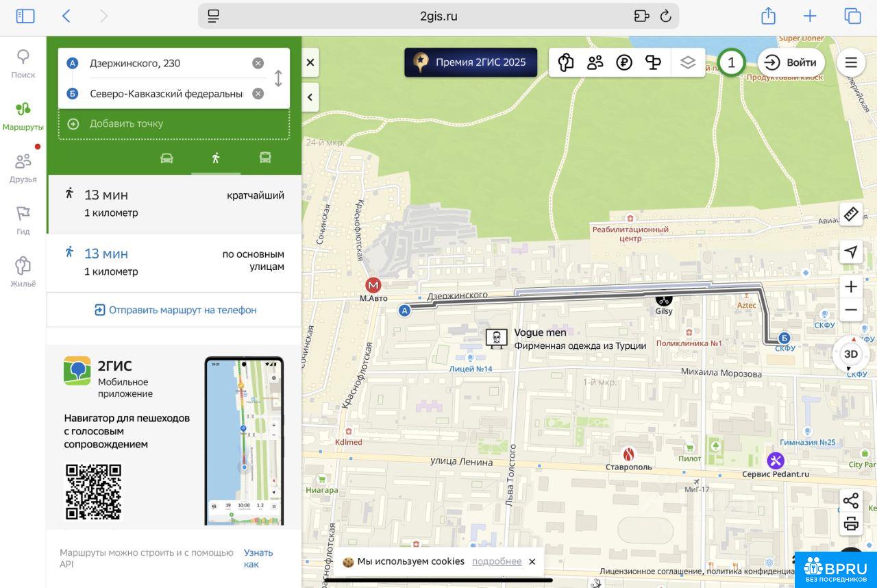This screenshot has height=588, width=877.
Task: Show all Safari tabs overview
Action: [852, 16]
